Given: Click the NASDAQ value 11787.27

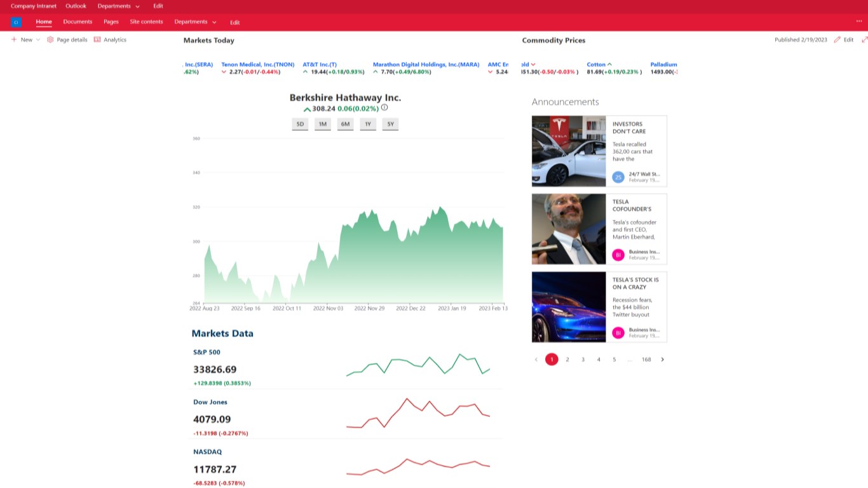Looking at the screenshot, I should coord(215,470).
